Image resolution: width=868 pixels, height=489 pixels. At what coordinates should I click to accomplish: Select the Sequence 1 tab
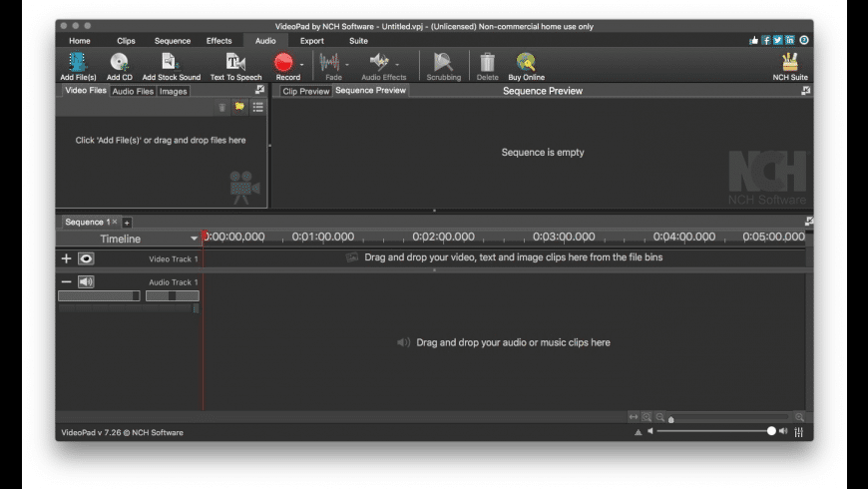88,222
